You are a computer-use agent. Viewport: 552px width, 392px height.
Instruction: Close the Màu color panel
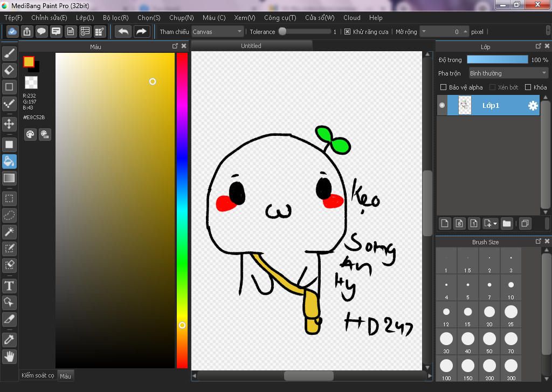point(184,46)
